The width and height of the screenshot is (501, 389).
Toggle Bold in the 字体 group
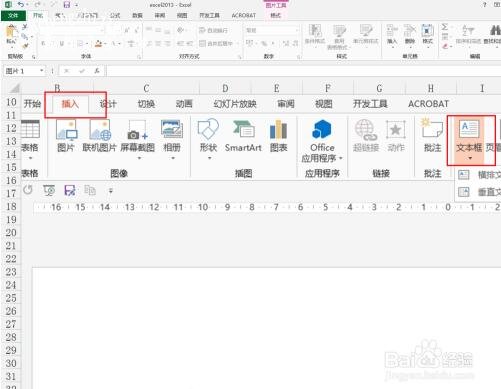[43, 44]
